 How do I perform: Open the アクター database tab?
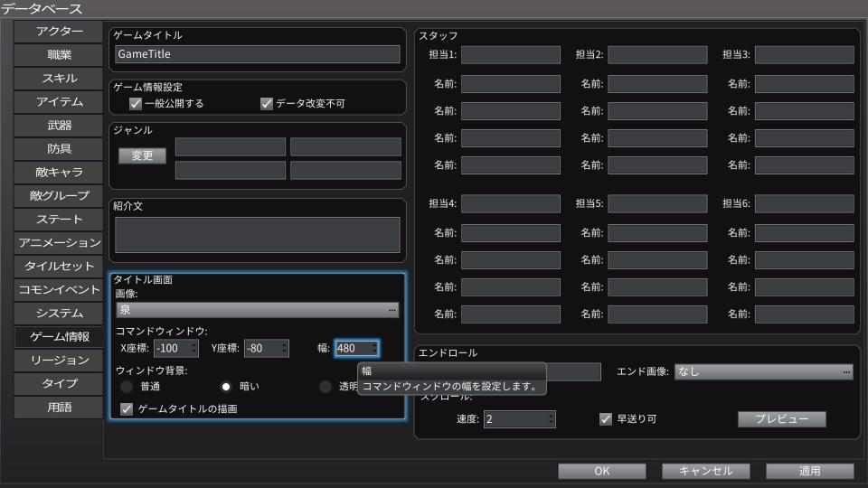coord(59,32)
